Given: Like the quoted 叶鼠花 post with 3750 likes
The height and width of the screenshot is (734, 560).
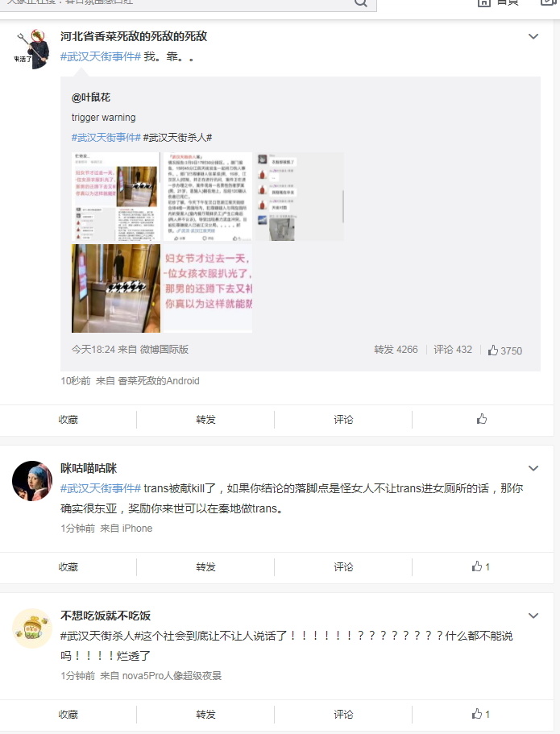Looking at the screenshot, I should (504, 350).
